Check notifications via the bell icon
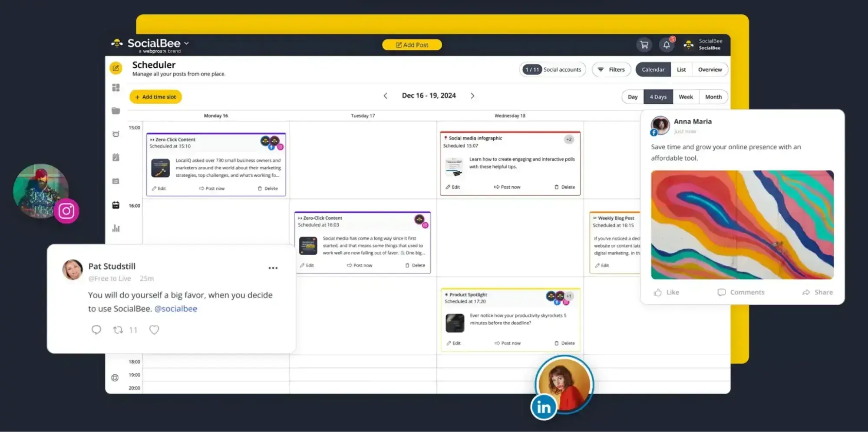Image resolution: width=868 pixels, height=432 pixels. coord(667,45)
